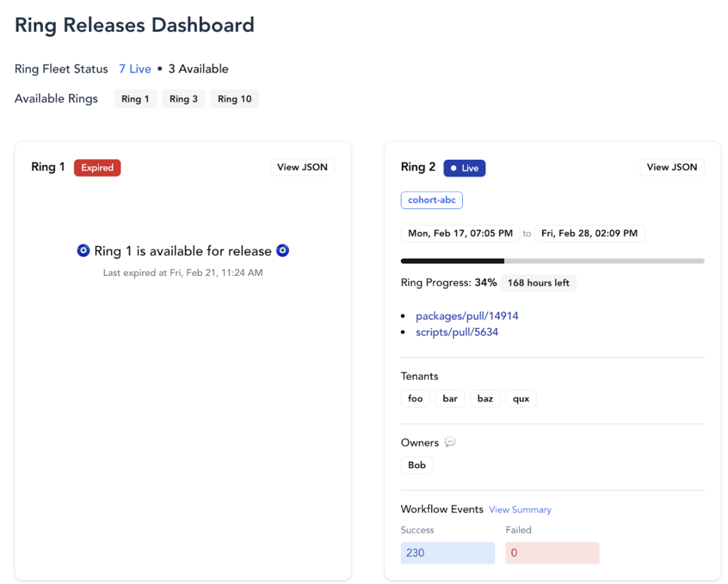Image resolution: width=728 pixels, height=584 pixels.
Task: Click the right target icon beside Ring 1 message
Action: tap(282, 250)
